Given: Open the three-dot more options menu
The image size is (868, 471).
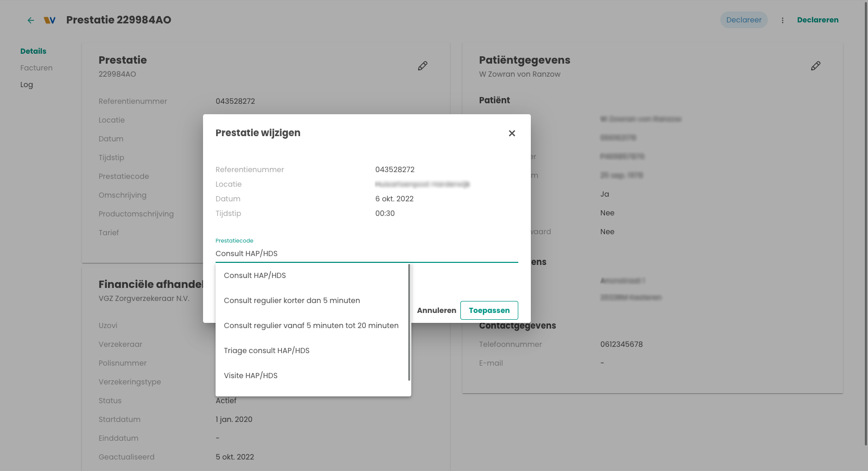Looking at the screenshot, I should click(x=782, y=20).
